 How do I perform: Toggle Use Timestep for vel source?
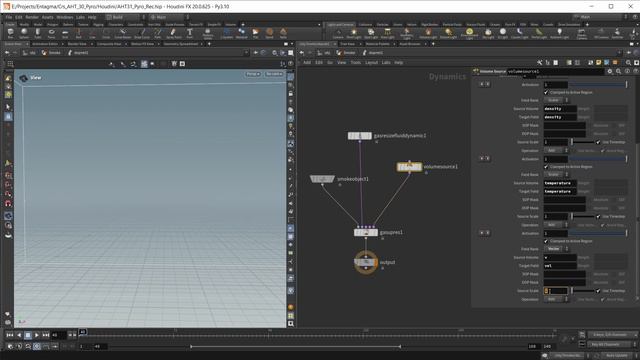(598, 291)
